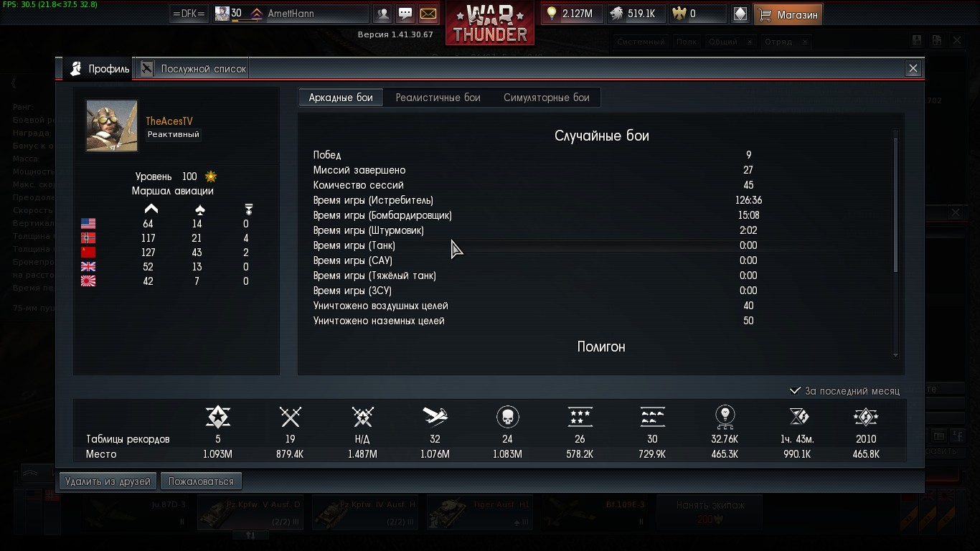Click the Пожаловаться button
Screen dimensions: 980x551
click(x=201, y=481)
